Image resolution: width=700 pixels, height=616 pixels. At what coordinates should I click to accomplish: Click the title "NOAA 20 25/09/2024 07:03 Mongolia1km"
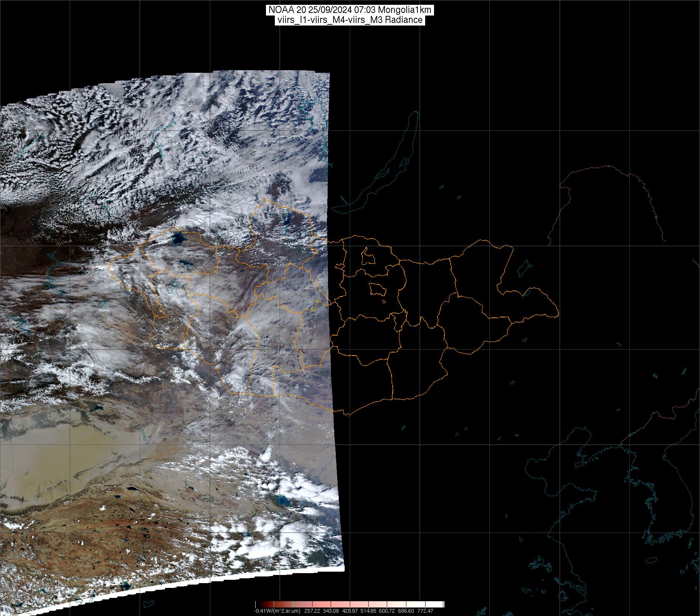click(349, 11)
